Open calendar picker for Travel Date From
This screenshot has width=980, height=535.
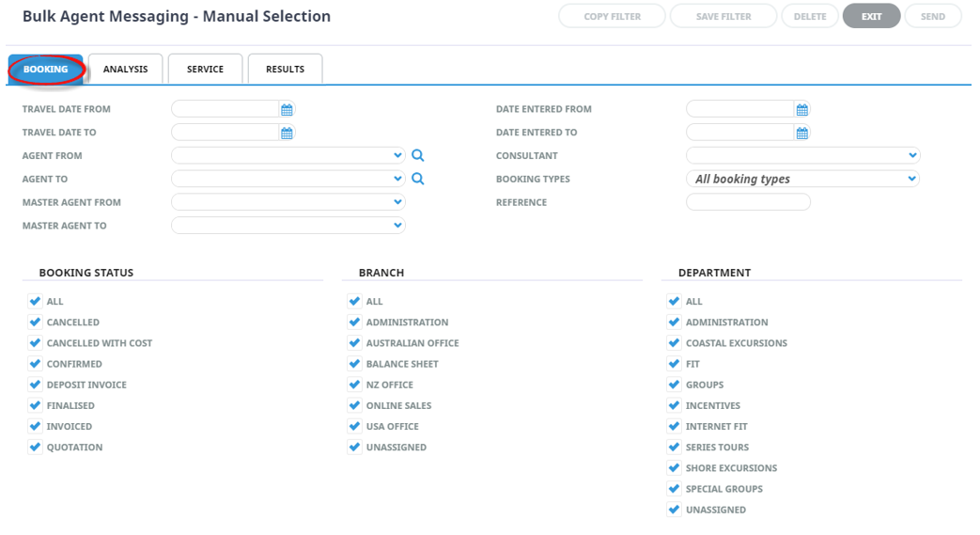click(x=287, y=109)
